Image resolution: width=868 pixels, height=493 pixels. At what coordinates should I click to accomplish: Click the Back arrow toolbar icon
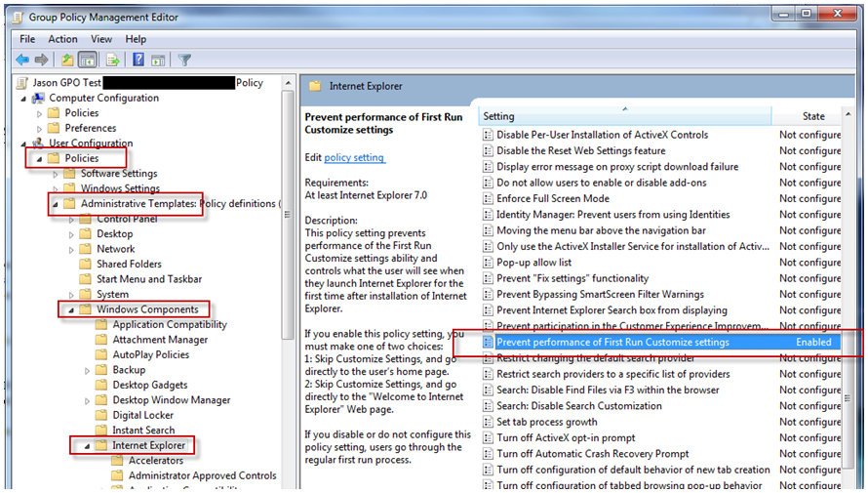[22, 60]
